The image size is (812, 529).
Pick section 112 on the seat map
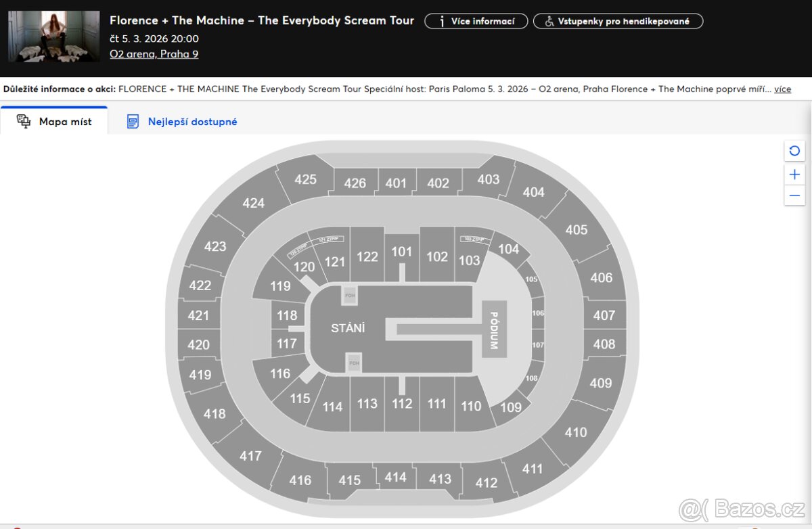402,405
